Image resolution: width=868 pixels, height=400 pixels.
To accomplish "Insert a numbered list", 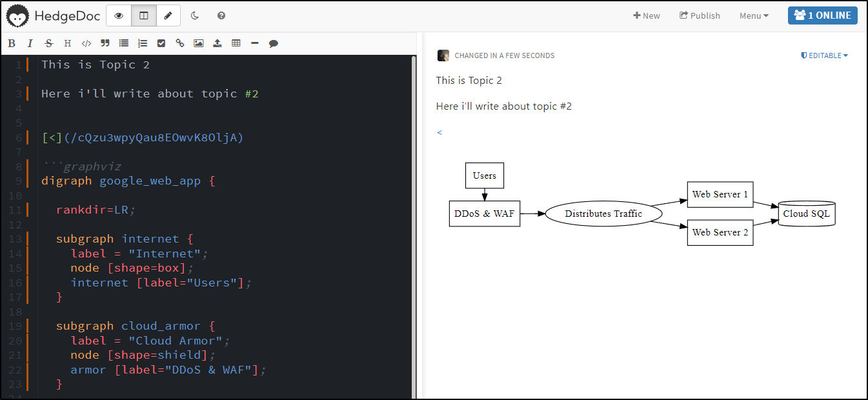I will click(x=143, y=43).
